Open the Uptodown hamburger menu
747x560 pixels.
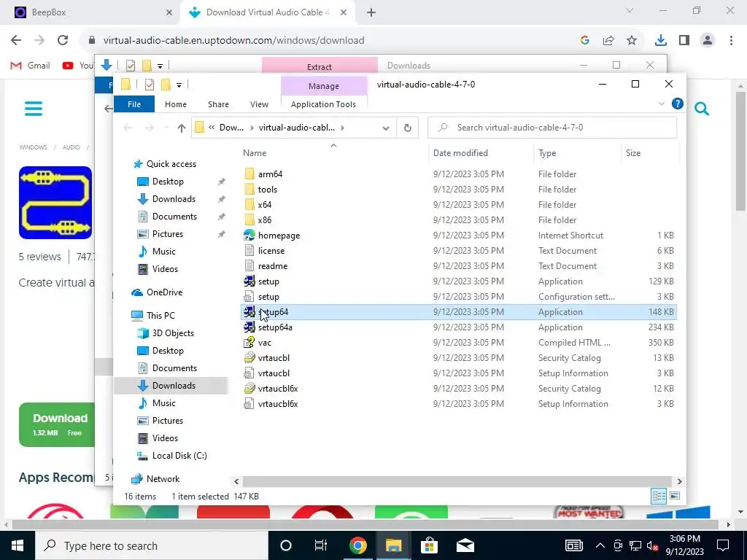tap(34, 109)
